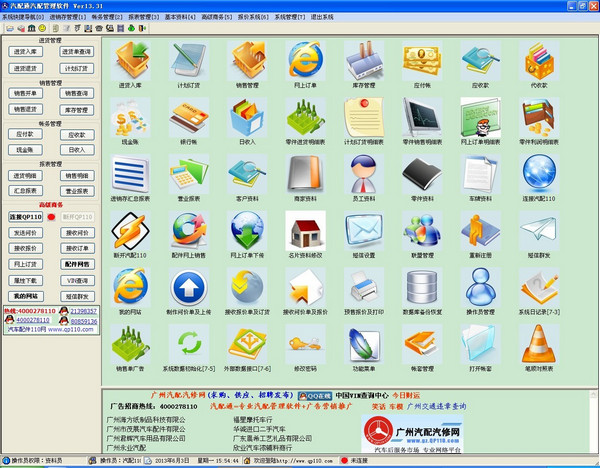Open 操作员管理 blue person icon
600x468 pixels.
pos(481,287)
